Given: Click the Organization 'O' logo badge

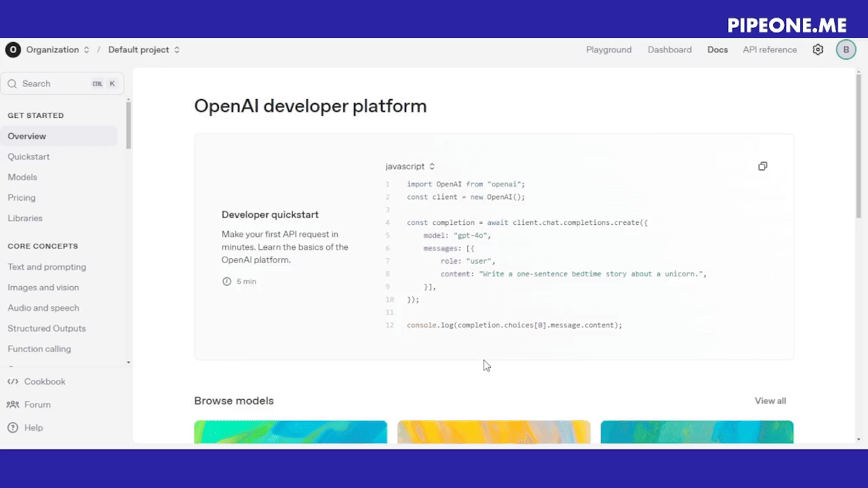Looking at the screenshot, I should coord(13,49).
